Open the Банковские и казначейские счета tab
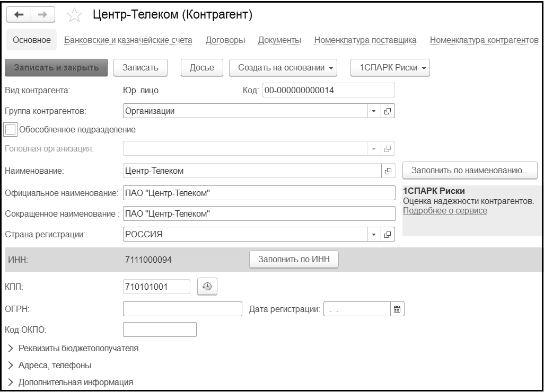The image size is (544, 392). (x=128, y=40)
